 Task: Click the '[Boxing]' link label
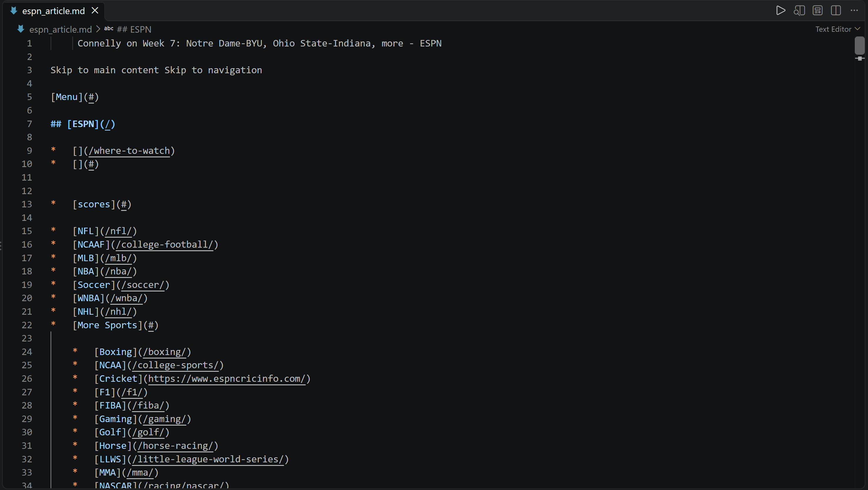coord(115,352)
